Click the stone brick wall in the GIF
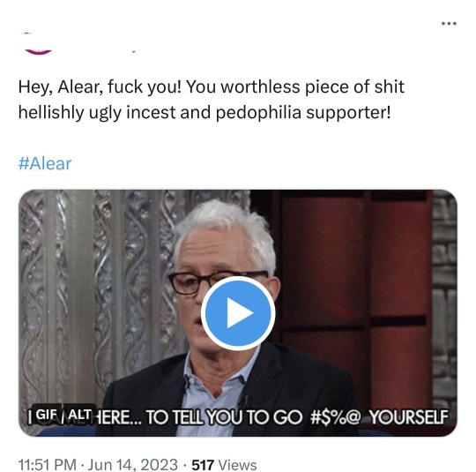 [x=445, y=303]
